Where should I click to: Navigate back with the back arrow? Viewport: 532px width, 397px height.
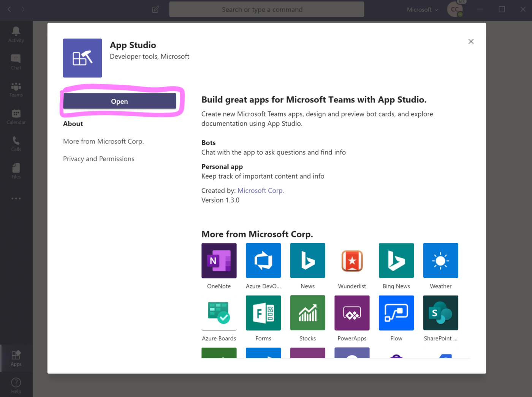(x=9, y=9)
